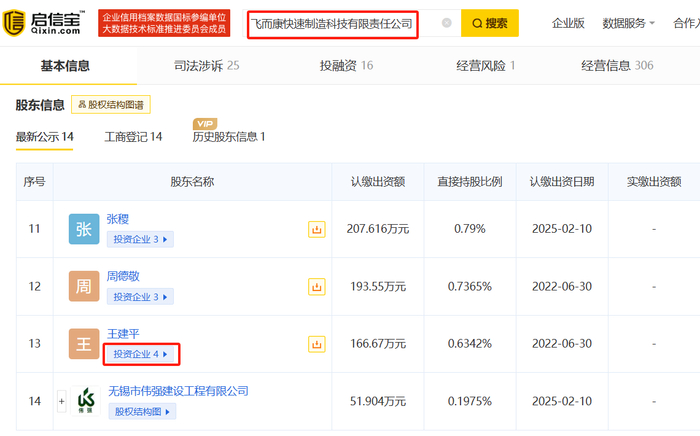Click the 认缴出资日期 column header
Image resolution: width=700 pixels, height=436 pixels.
[x=562, y=182]
